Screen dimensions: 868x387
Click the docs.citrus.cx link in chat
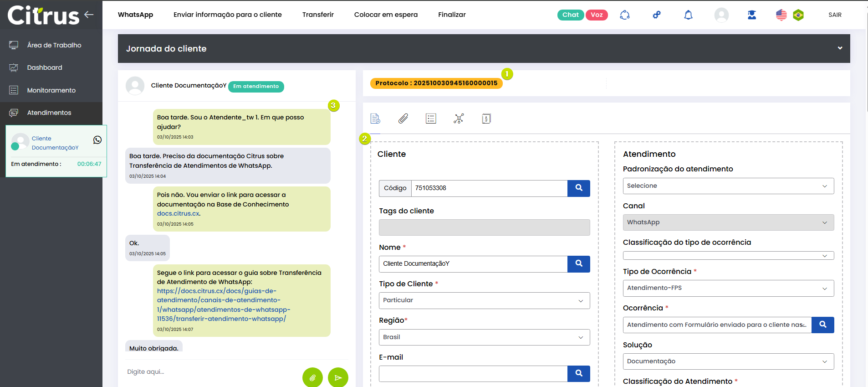point(178,213)
